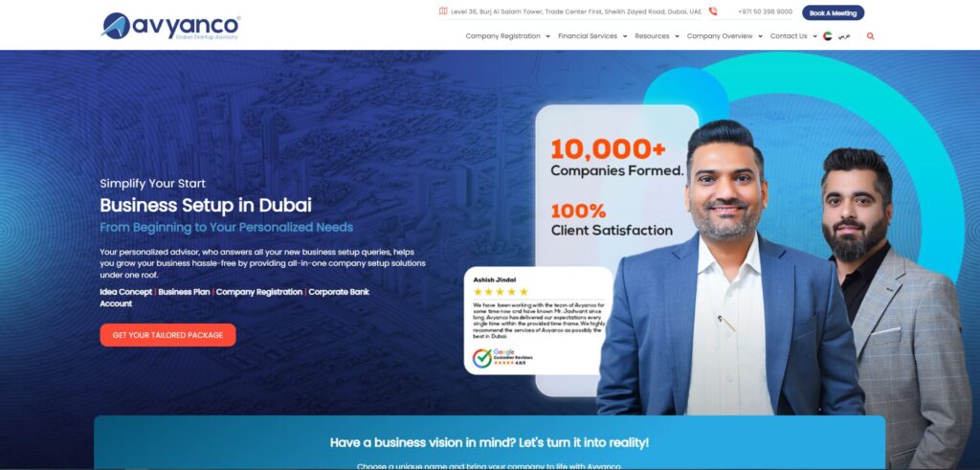Click the map location icon near address
Viewport: 980px width, 470px height.
[x=443, y=11]
